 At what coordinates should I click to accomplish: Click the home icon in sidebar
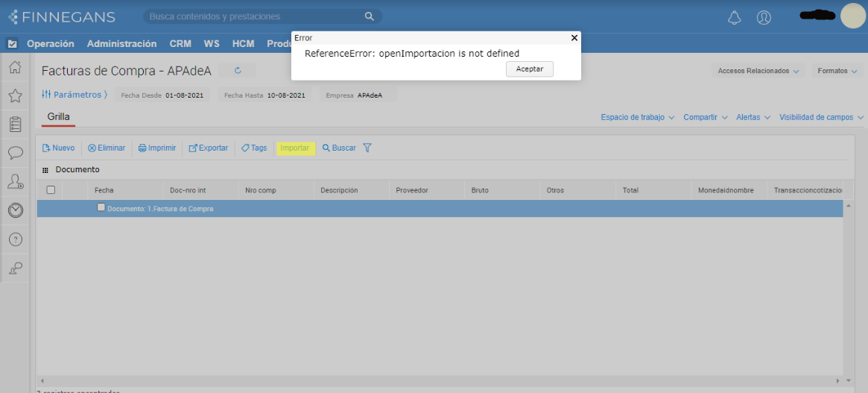pos(15,68)
